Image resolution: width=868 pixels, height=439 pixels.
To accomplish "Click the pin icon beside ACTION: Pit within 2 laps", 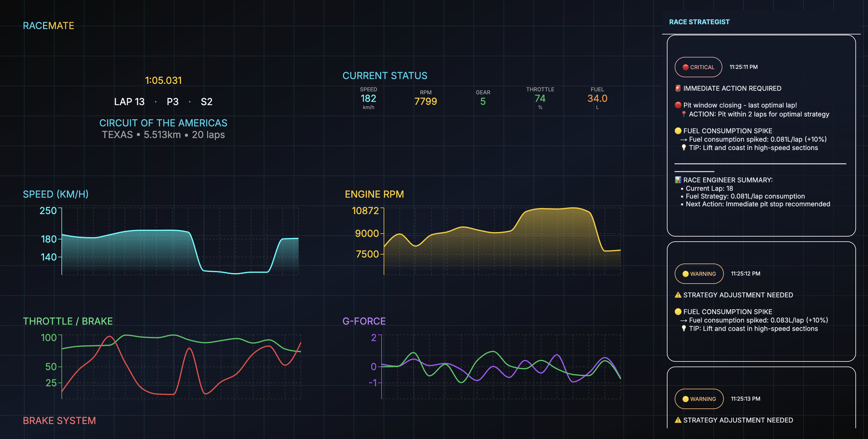I will click(x=683, y=114).
